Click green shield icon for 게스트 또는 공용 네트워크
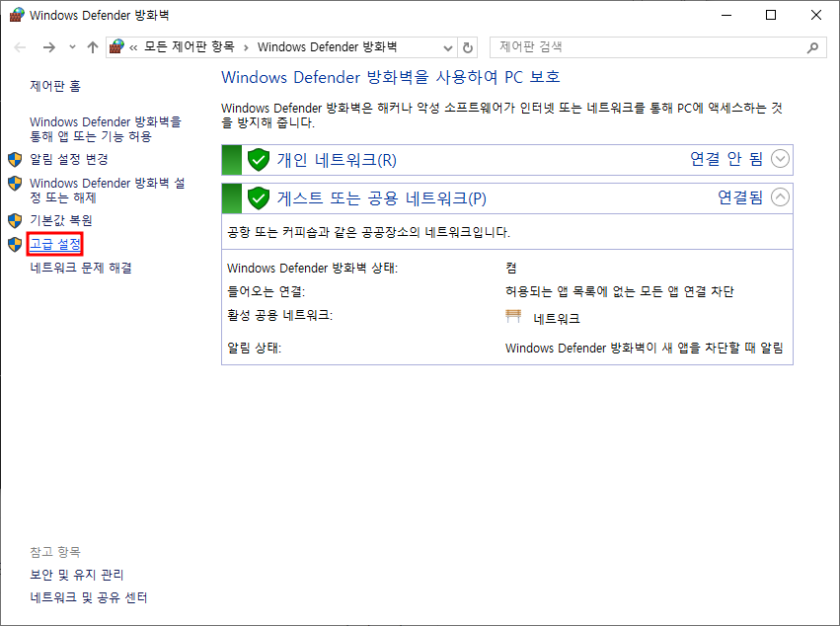Viewport: 840px width, 626px height. (259, 198)
